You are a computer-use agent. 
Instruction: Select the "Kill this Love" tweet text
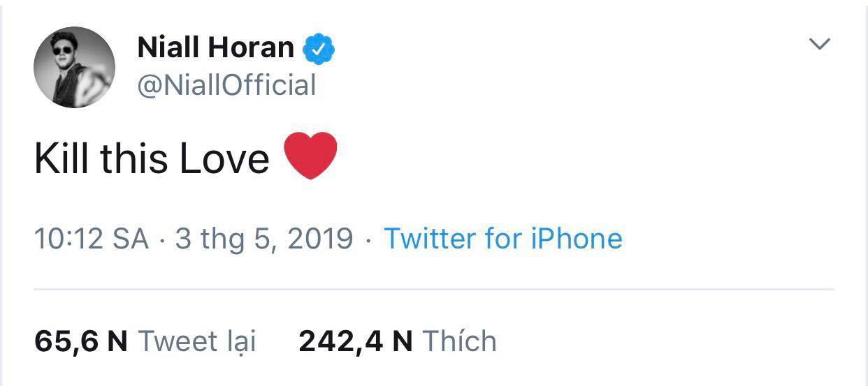point(152,158)
